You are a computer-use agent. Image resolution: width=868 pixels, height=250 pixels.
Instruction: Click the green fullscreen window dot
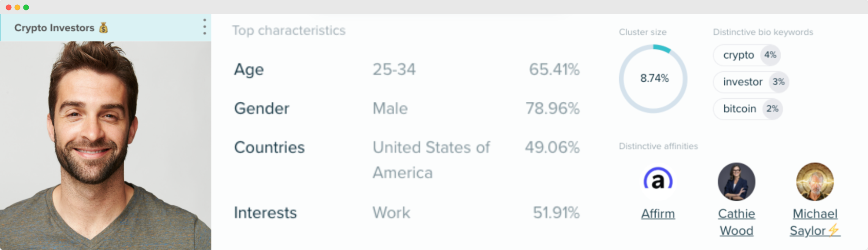[x=26, y=7]
